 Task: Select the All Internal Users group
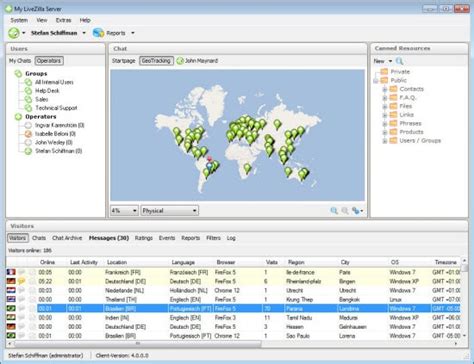pos(54,82)
